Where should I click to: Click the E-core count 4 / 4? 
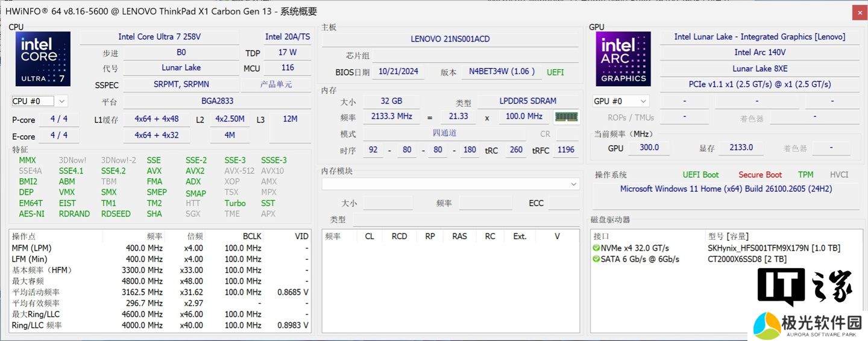pos(59,135)
